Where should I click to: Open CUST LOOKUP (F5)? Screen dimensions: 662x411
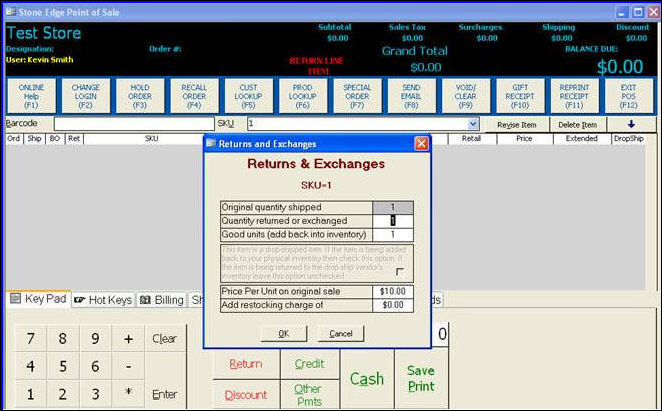click(249, 96)
